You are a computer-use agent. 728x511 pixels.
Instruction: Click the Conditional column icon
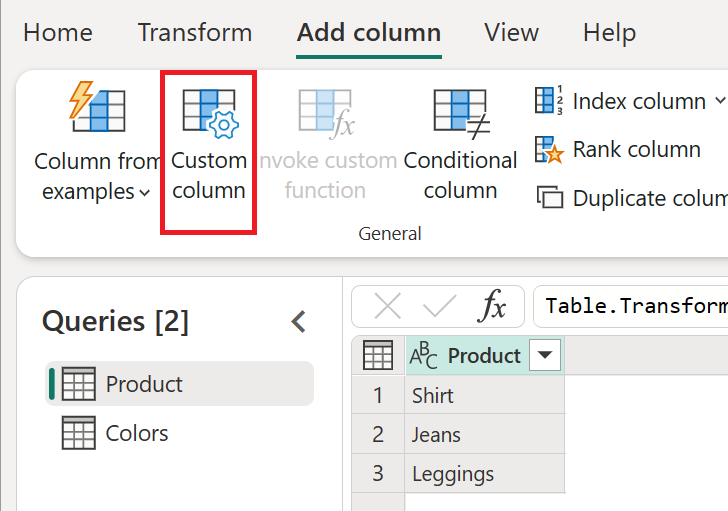coord(460,112)
